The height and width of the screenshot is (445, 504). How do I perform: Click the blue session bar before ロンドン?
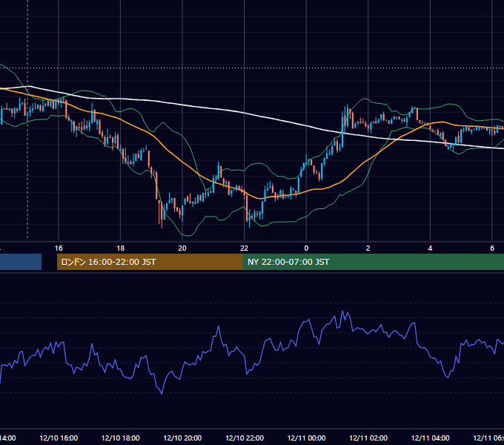pyautogui.click(x=21, y=262)
